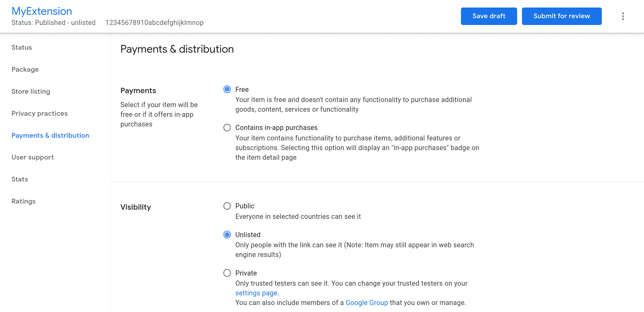Select the Private visibility option
The image size is (644, 312).
[227, 273]
